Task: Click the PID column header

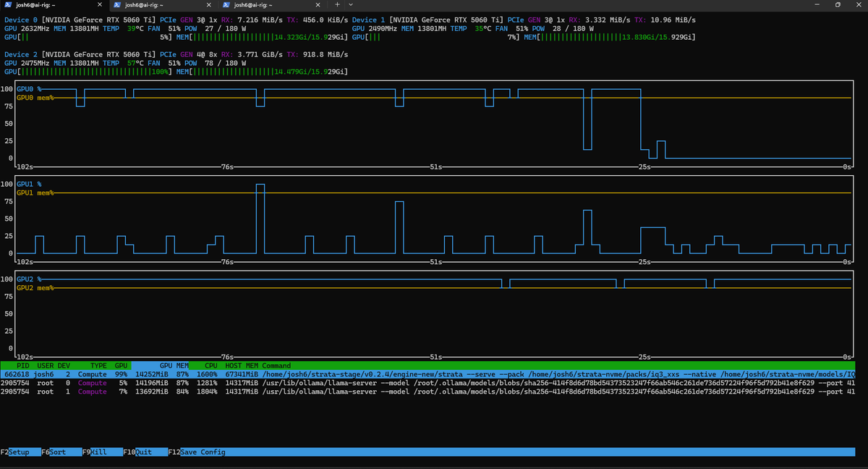Action: pyautogui.click(x=23, y=366)
